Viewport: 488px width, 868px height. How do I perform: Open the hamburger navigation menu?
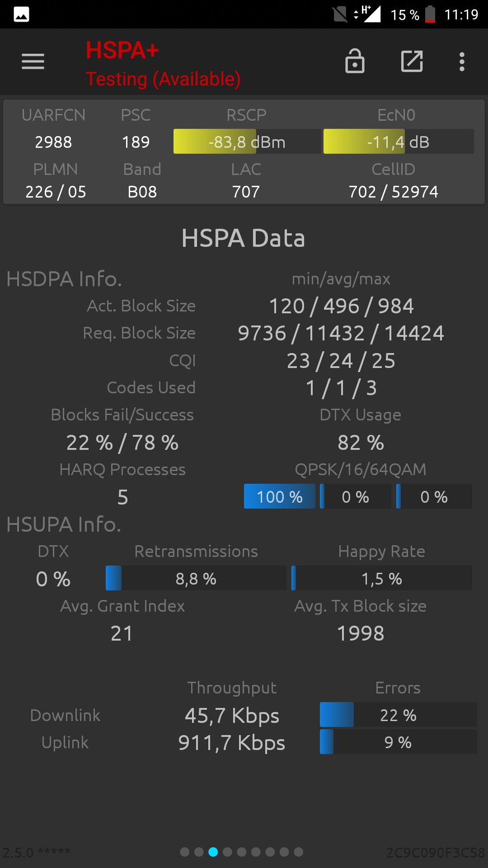tap(33, 61)
